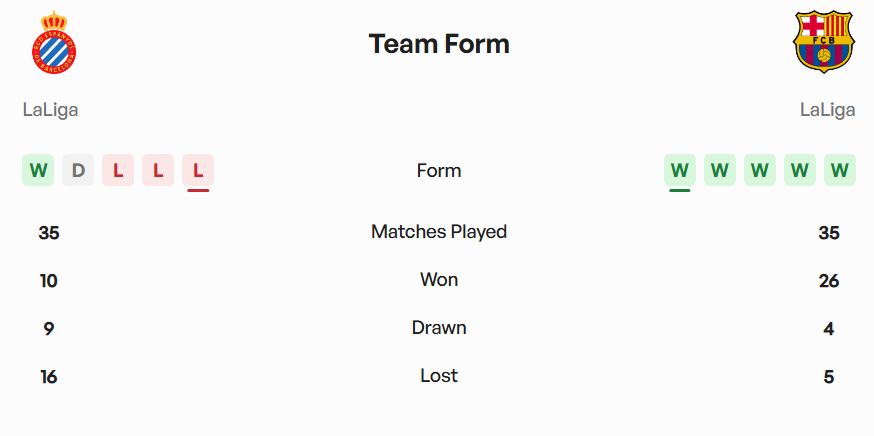Click Espanyol's Won count of 10

click(x=48, y=281)
